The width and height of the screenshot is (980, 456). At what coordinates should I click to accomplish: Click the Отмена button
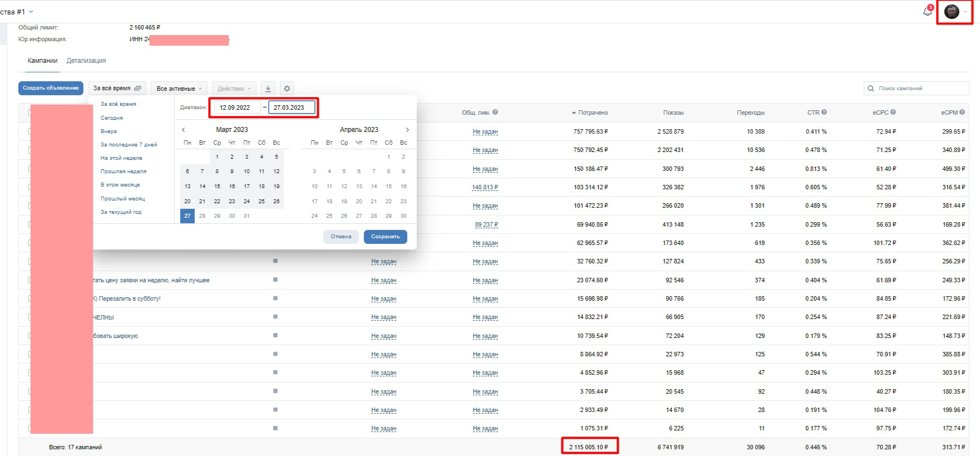[x=341, y=237]
